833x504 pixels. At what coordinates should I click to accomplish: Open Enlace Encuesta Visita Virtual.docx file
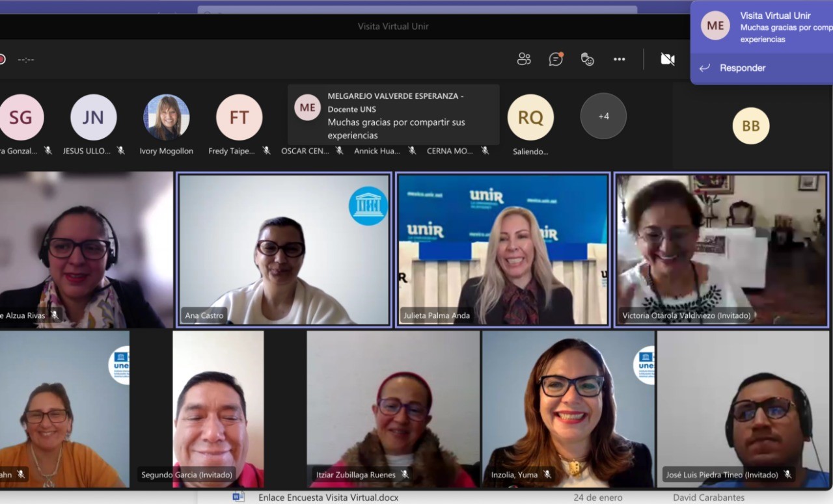328,497
